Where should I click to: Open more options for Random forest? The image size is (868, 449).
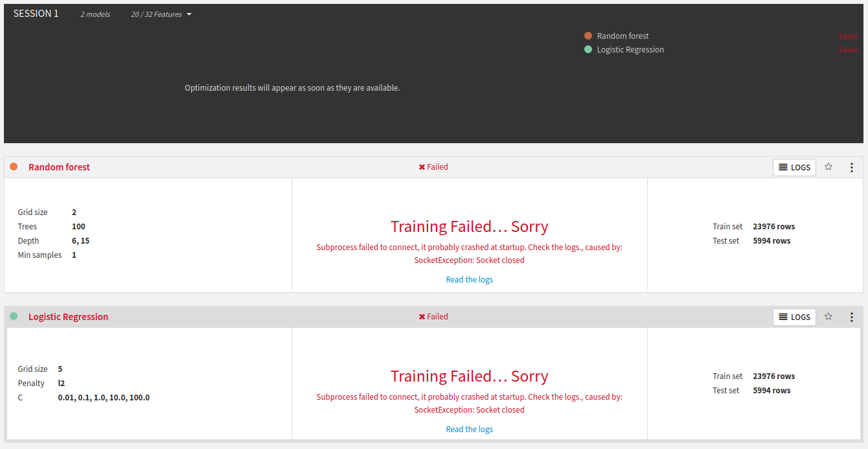(x=852, y=167)
